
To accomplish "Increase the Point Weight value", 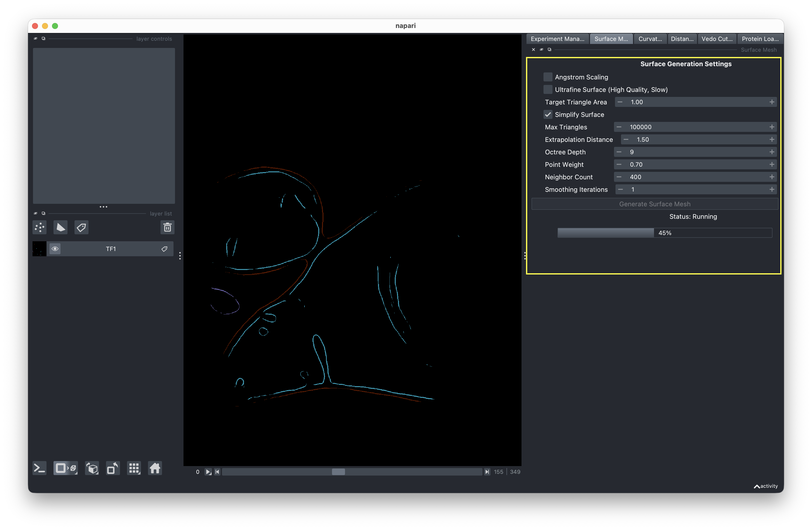I will coord(772,165).
